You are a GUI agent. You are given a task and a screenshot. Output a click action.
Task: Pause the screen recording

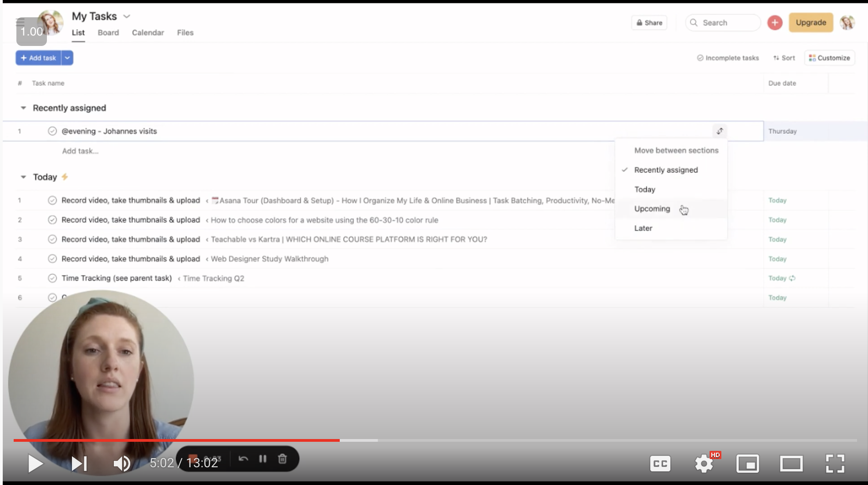click(263, 459)
